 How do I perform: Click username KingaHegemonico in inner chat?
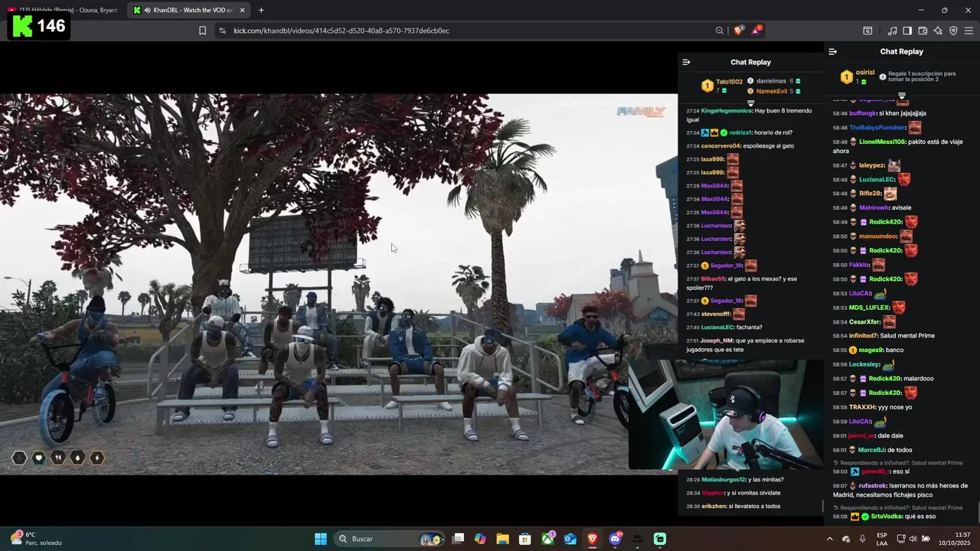point(727,110)
